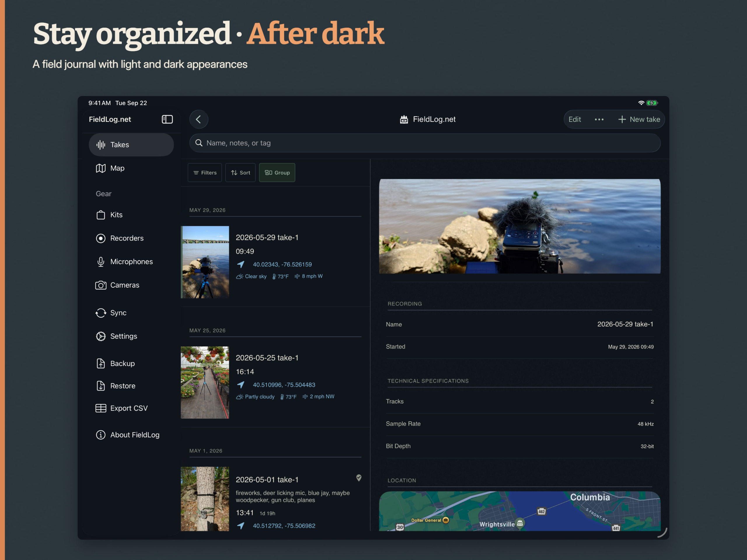747x560 pixels.
Task: Select the Takes waveform sidebar item
Action: tap(131, 145)
